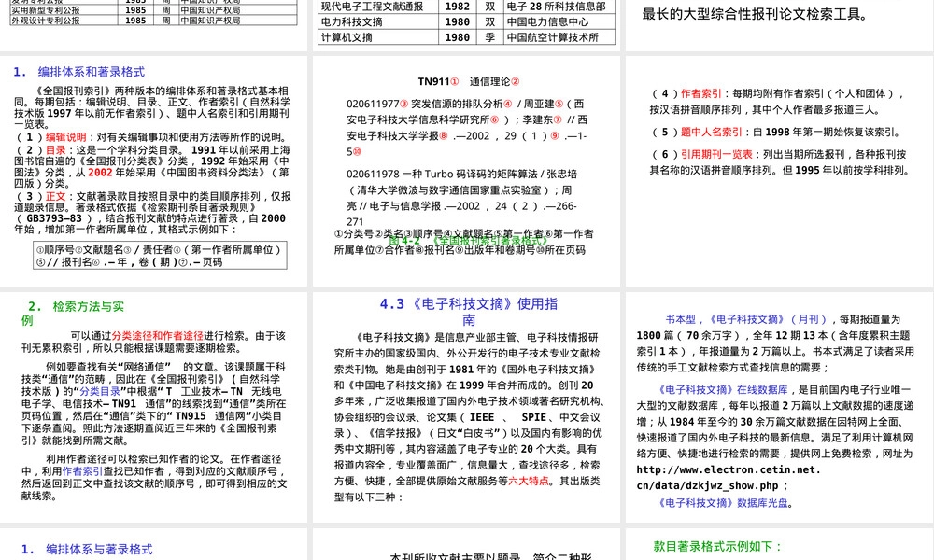Click the class name 通信理论

coord(489,81)
